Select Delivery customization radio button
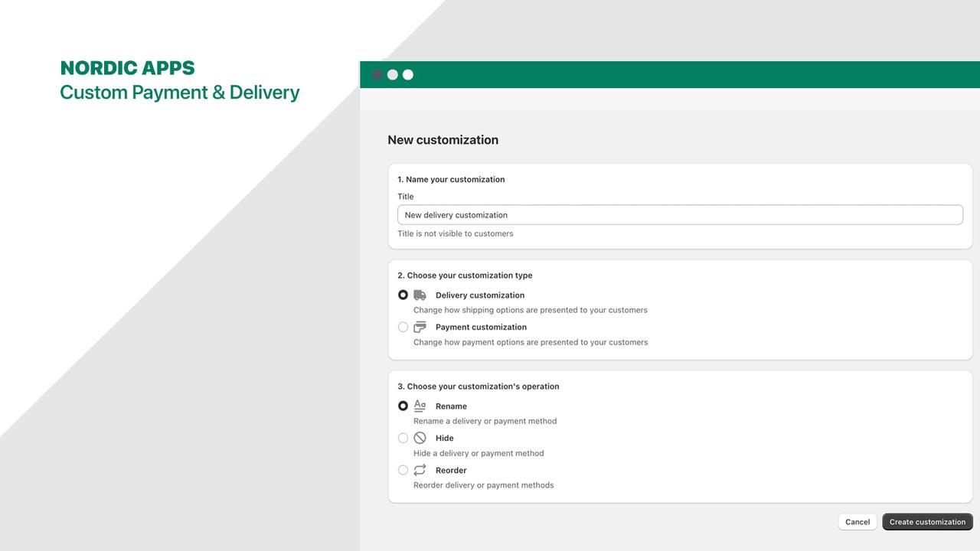980x551 pixels. [403, 295]
